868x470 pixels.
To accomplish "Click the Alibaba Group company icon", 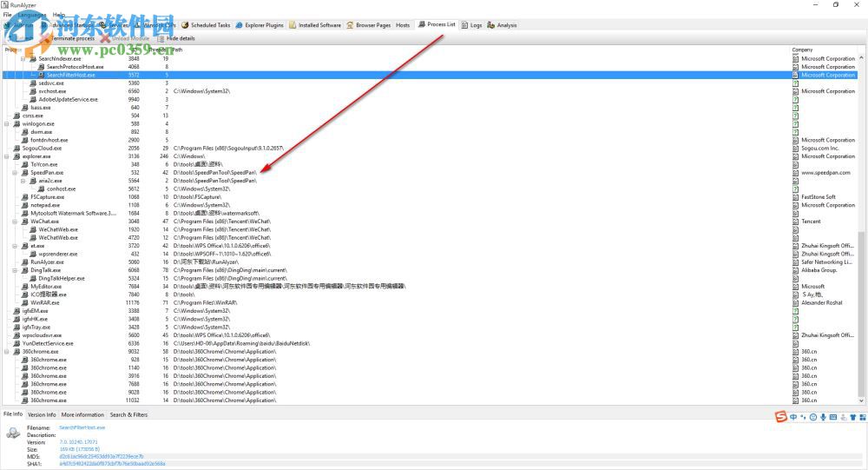I will coord(795,270).
